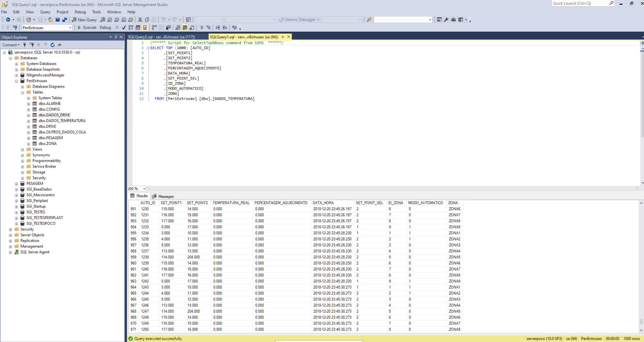Toggle Include Actual Execution Plan button
Viewport: 644px width, 342px height.
point(154,27)
